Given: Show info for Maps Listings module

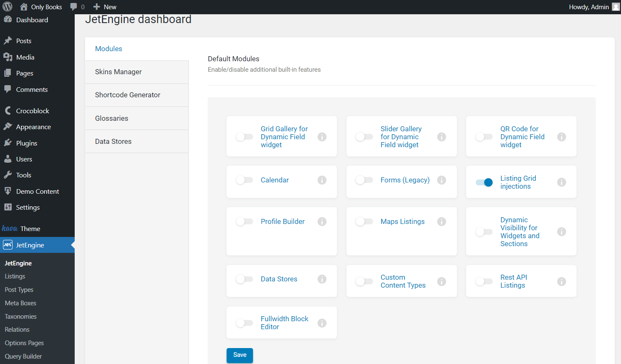Looking at the screenshot, I should point(441,221).
